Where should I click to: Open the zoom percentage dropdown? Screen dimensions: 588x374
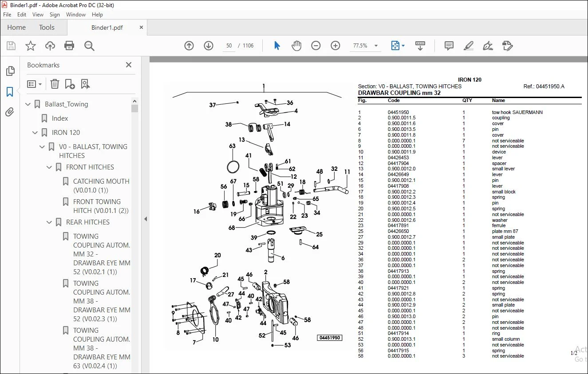(x=376, y=46)
